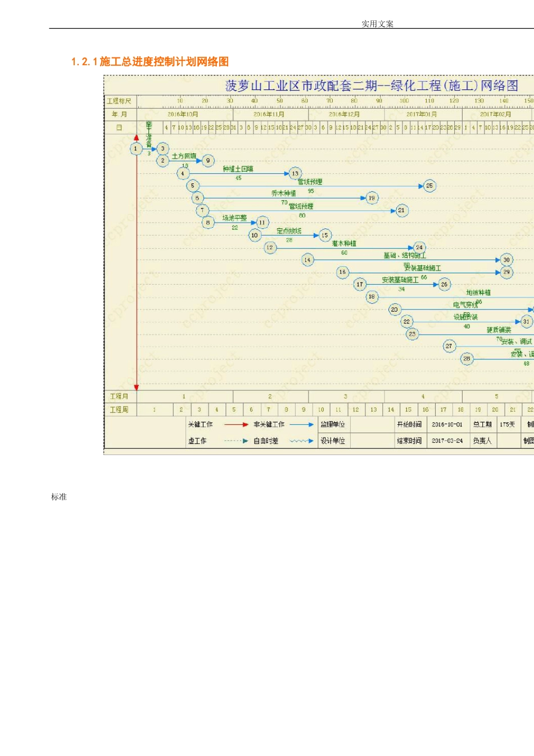The width and height of the screenshot is (534, 756).
Task: Click the 2017年01月 month header
Action: pyautogui.click(x=422, y=114)
